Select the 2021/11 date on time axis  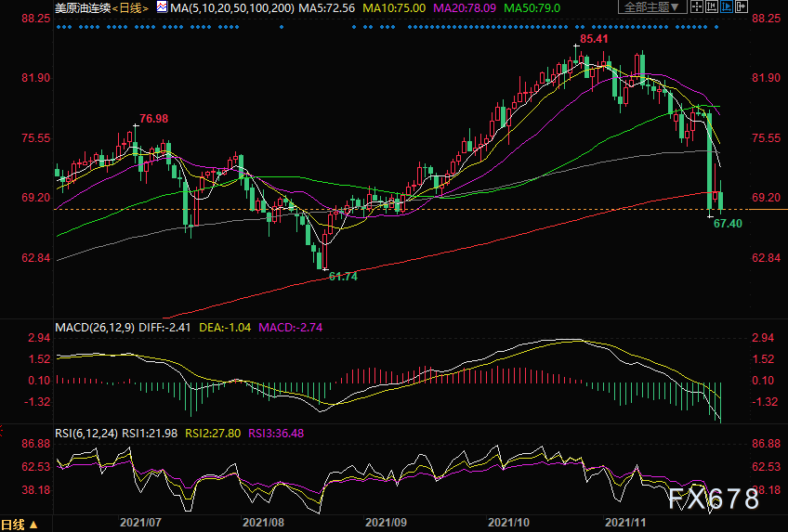tap(625, 523)
